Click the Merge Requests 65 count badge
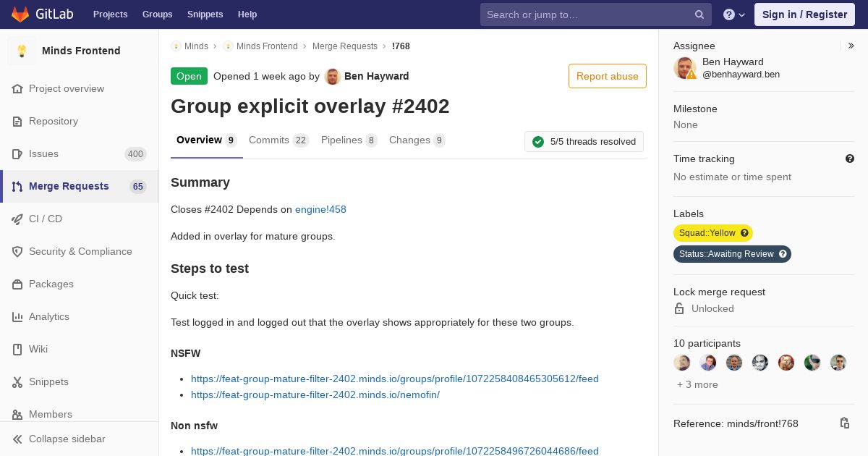This screenshot has width=868, height=456. [x=138, y=187]
